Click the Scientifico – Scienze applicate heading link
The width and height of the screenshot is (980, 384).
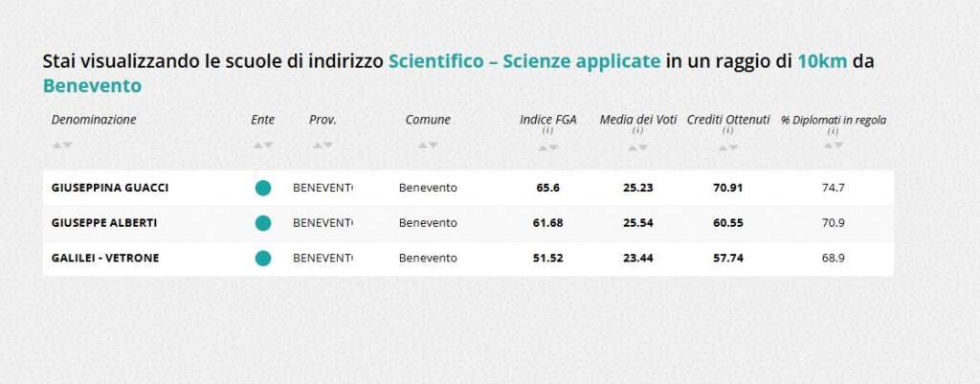coord(524,62)
